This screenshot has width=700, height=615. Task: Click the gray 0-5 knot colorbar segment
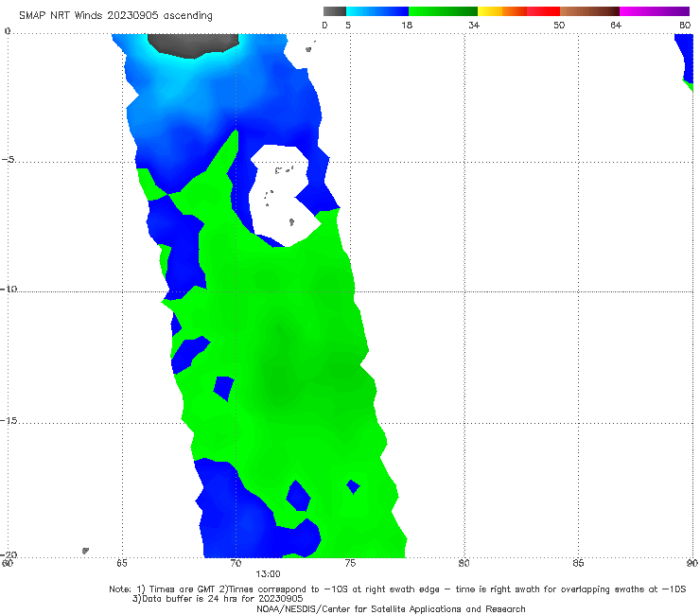(x=335, y=11)
